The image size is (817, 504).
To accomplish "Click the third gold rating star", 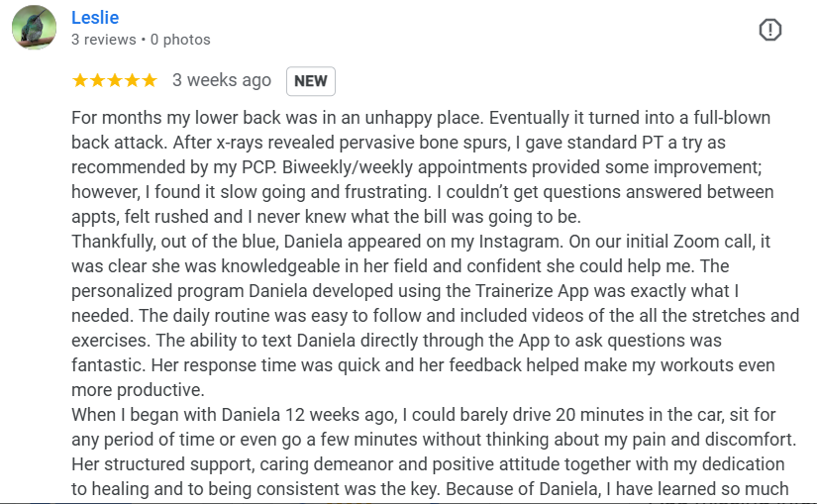I will (x=115, y=80).
